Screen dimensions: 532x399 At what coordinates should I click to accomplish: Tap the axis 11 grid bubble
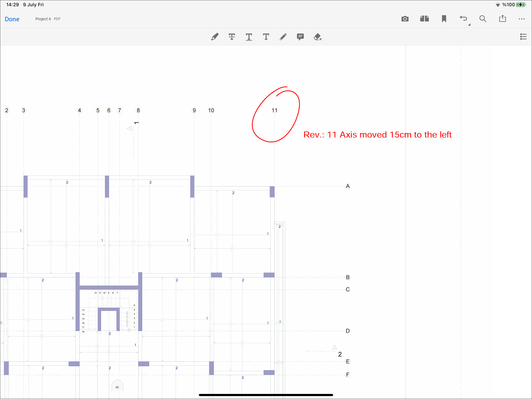[x=274, y=110]
